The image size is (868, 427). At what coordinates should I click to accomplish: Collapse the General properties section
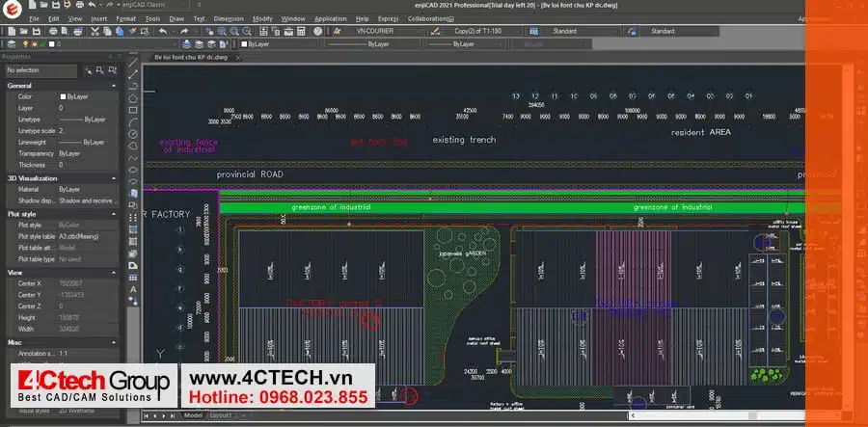[114, 86]
